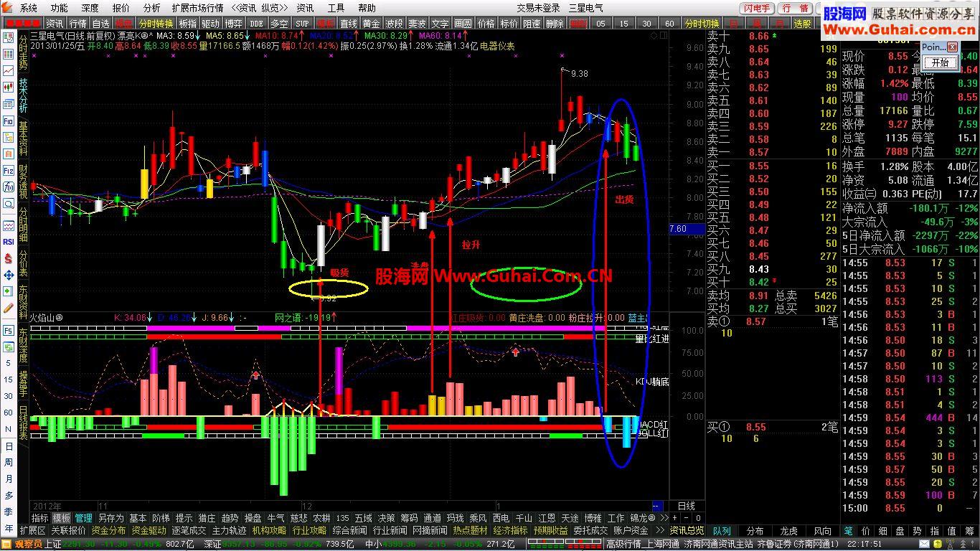The image size is (980, 551).
Task: Open the 热点题材 bottom tab
Action: 471,531
